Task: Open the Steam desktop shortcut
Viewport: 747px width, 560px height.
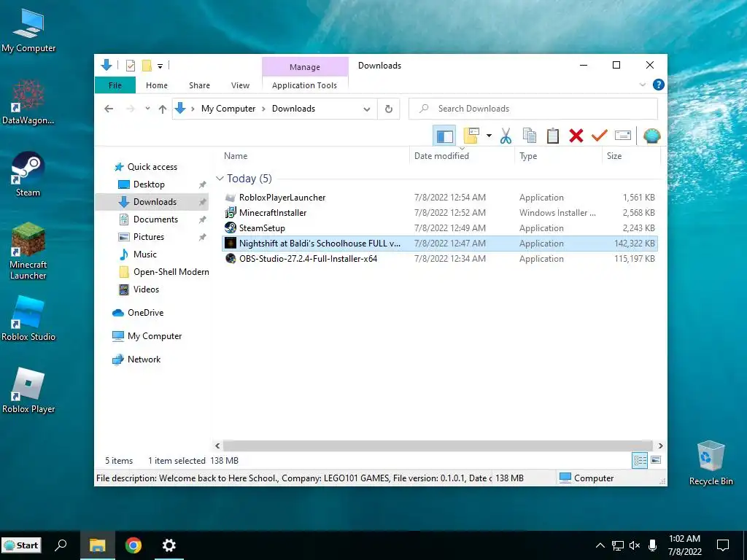Action: click(x=28, y=174)
